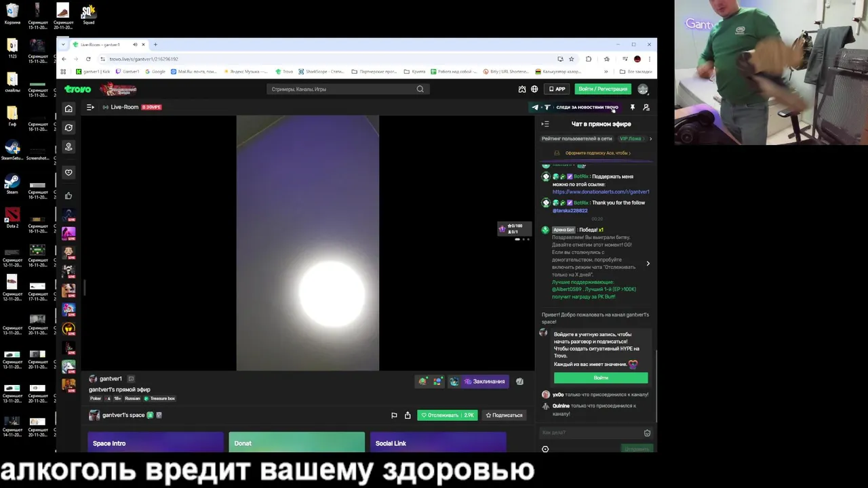
Task: Click the Poker category tag
Action: (96, 399)
